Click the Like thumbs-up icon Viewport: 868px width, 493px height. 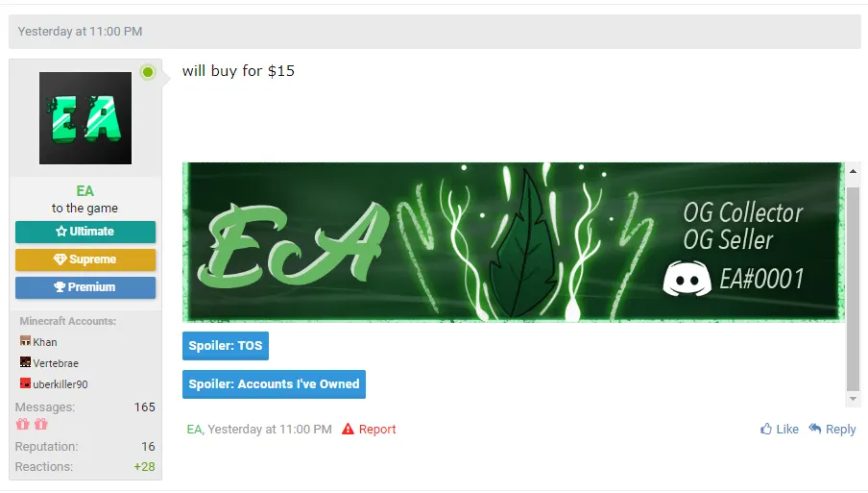[766, 429]
